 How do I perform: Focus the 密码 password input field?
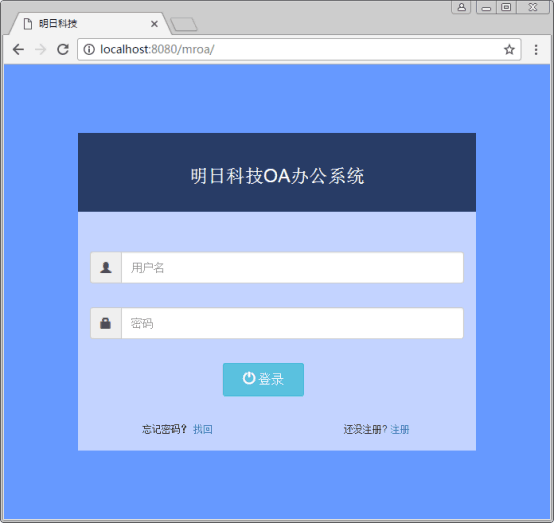[292, 323]
